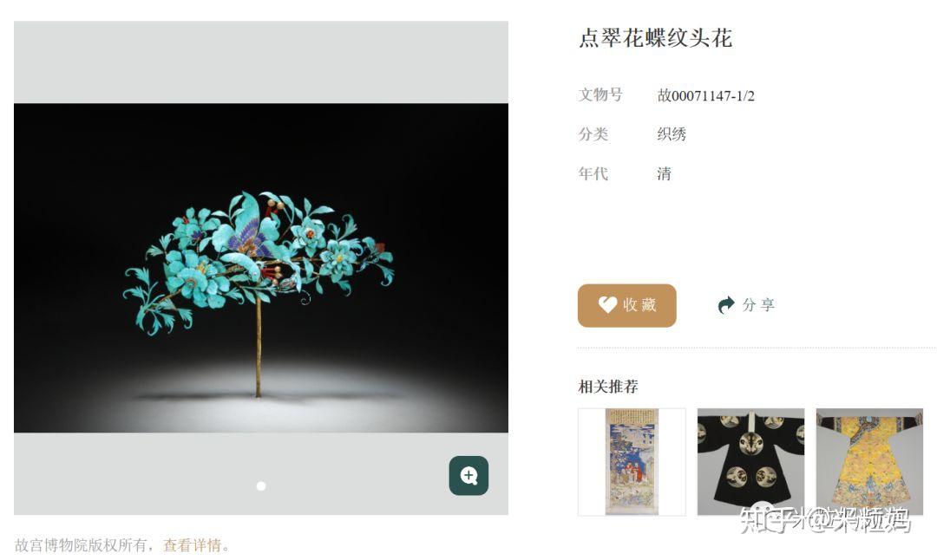Click the 年代 field label
Screen dimensions: 937x560
pyautogui.click(x=593, y=173)
